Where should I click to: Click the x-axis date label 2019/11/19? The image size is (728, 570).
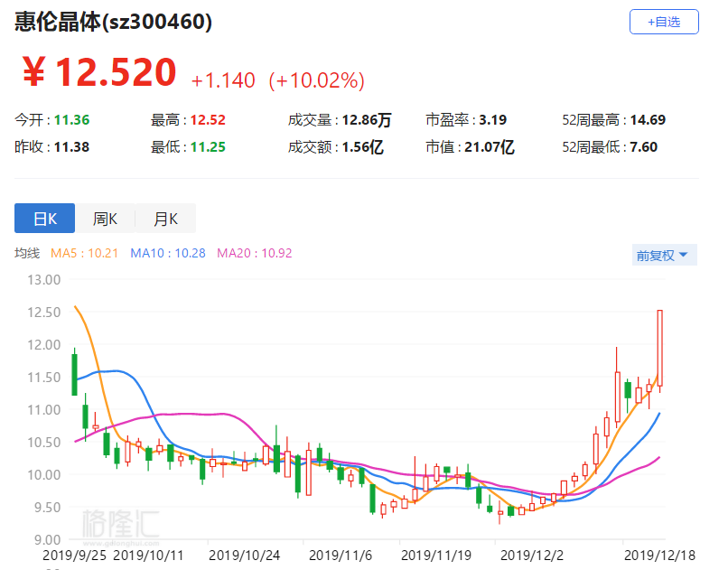(436, 556)
